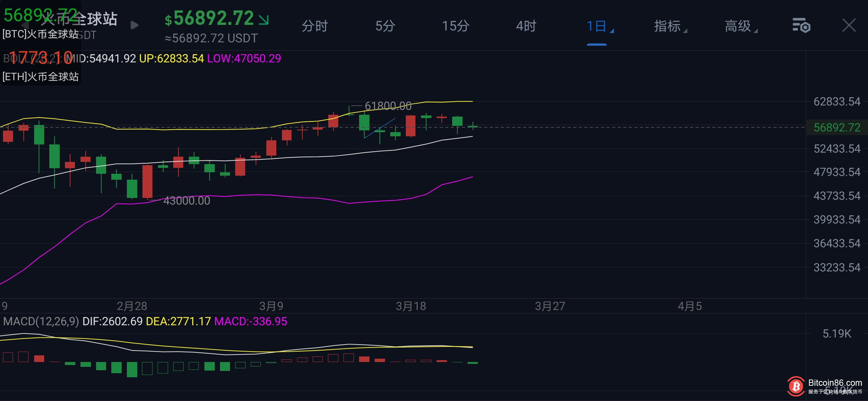This screenshot has height=401, width=868.
Task: Click the next trading pair arrow
Action: tap(135, 25)
